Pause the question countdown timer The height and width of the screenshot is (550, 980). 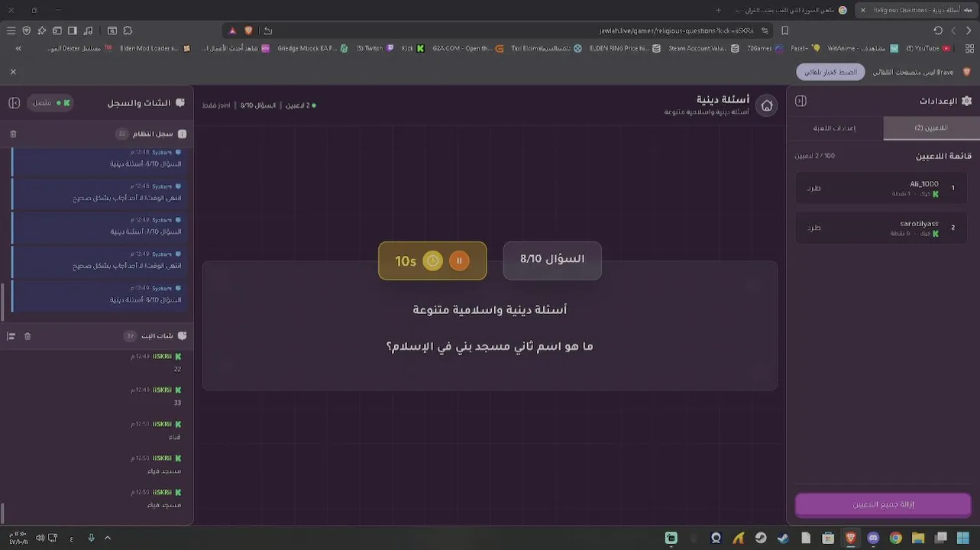point(459,261)
